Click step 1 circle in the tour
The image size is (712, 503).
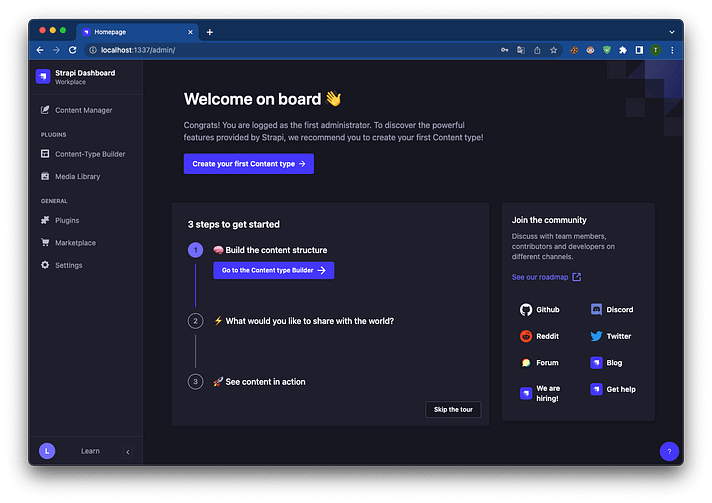click(x=195, y=250)
